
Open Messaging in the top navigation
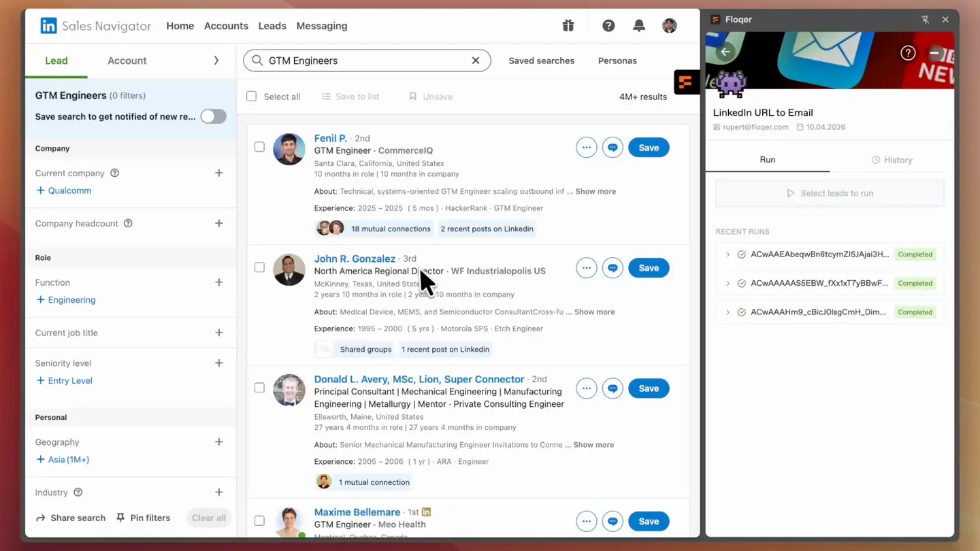click(322, 26)
